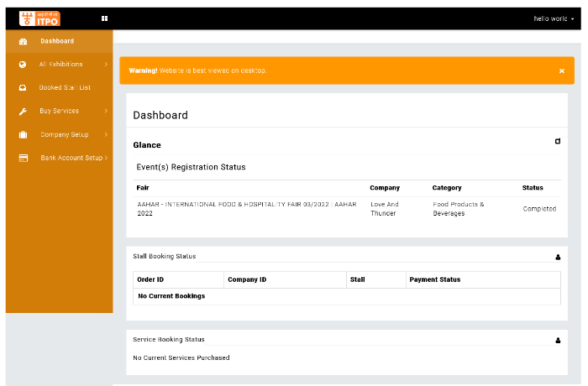Viewport: 588px width, 386px height.
Task: Click the Bank Account Setup card icon
Action: [24, 158]
